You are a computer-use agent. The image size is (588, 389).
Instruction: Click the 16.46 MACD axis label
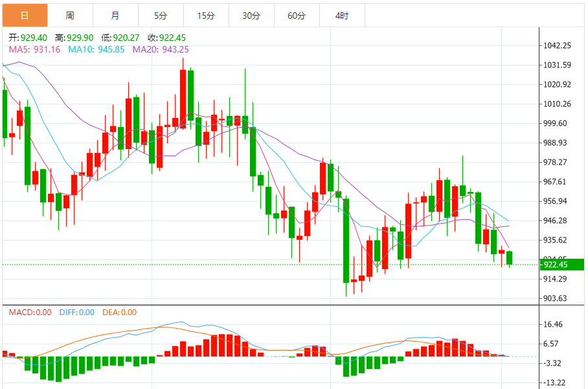point(553,324)
